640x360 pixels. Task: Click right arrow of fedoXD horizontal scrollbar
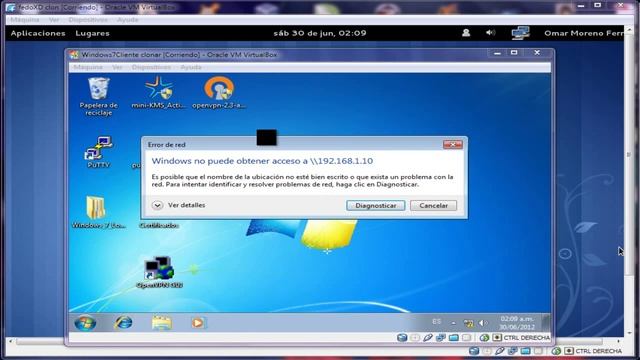(618, 341)
